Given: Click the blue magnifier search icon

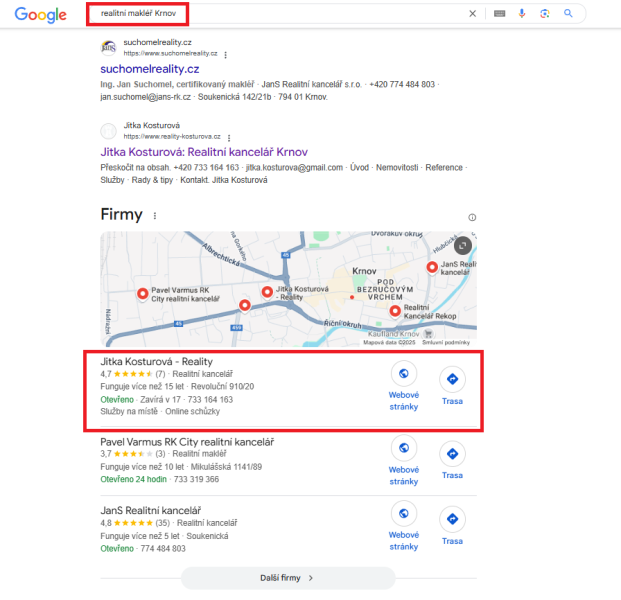Looking at the screenshot, I should (x=568, y=13).
